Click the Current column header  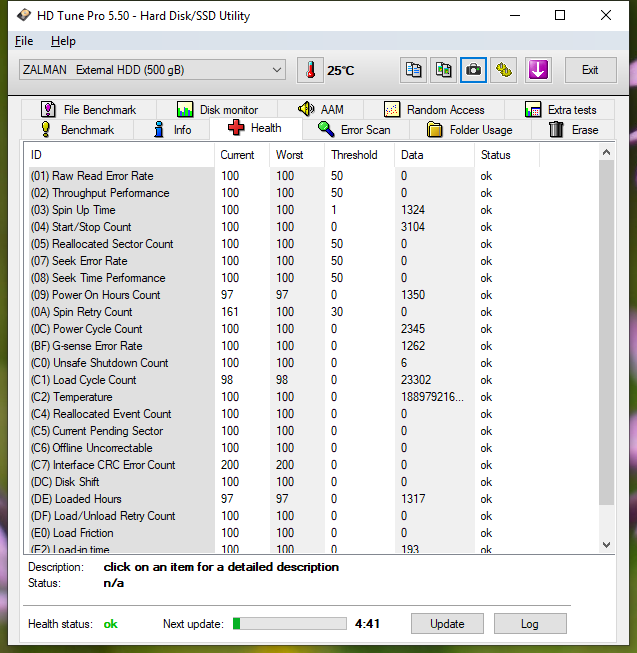pos(242,155)
